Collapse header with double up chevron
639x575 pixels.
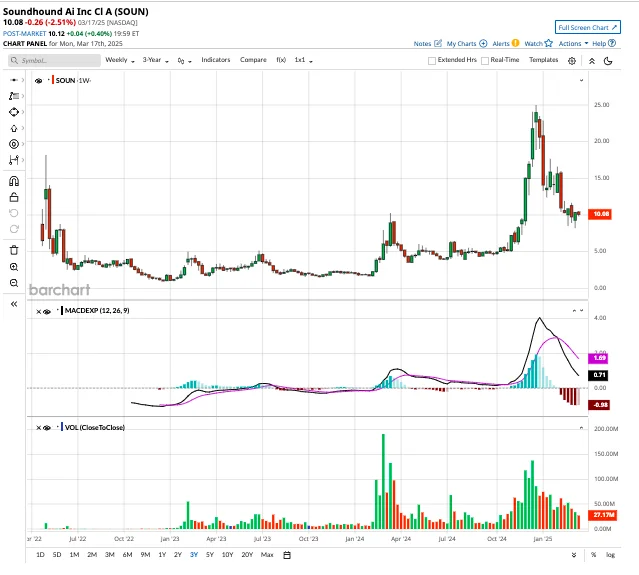click(592, 61)
